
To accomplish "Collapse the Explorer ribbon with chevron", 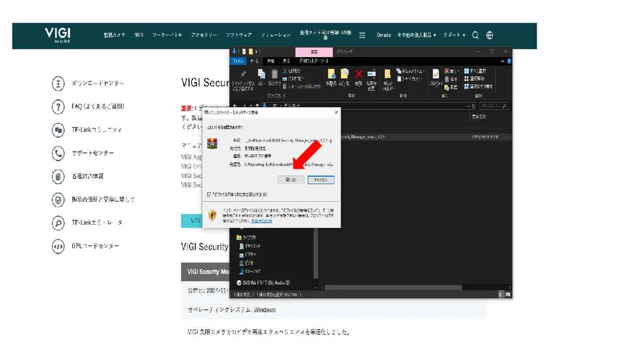I will [x=502, y=61].
